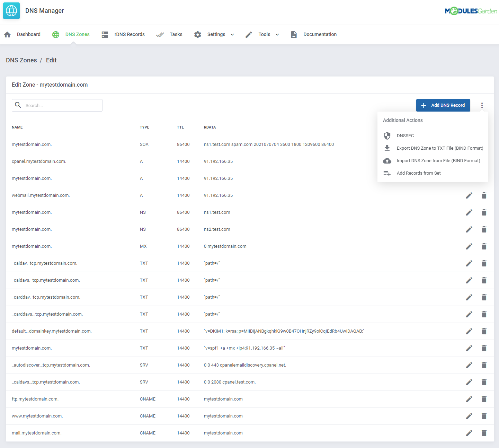Select the Dashboard home icon
This screenshot has width=499, height=448.
pos(7,34)
